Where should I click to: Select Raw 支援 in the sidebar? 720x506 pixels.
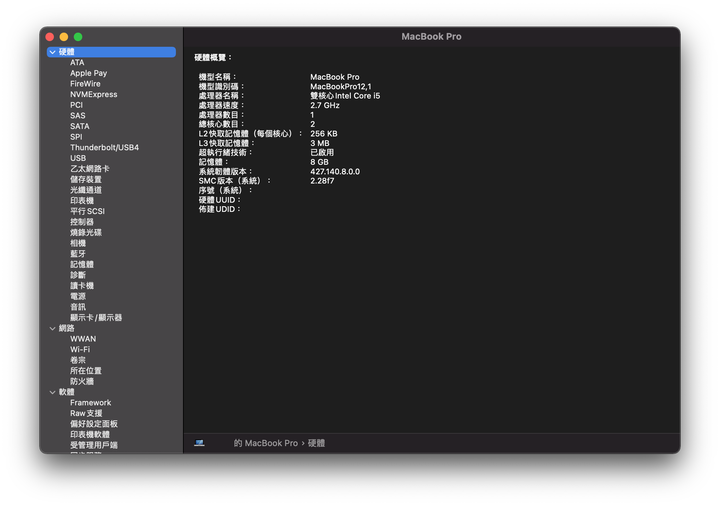(86, 413)
